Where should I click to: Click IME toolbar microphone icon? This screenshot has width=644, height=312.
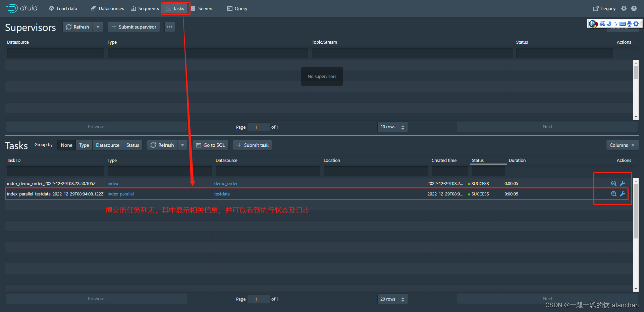pyautogui.click(x=629, y=24)
